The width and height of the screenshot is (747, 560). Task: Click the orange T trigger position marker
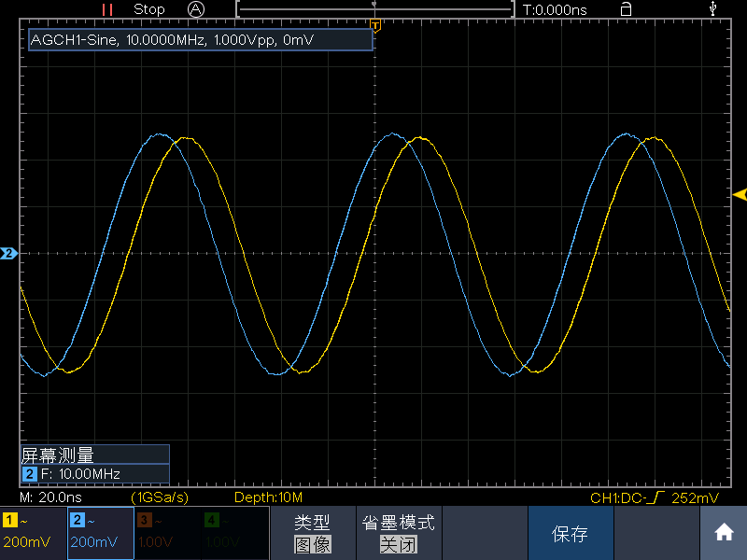click(x=374, y=23)
